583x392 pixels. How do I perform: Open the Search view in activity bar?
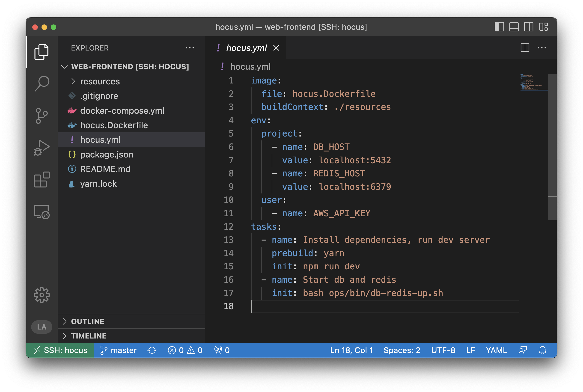[42, 83]
